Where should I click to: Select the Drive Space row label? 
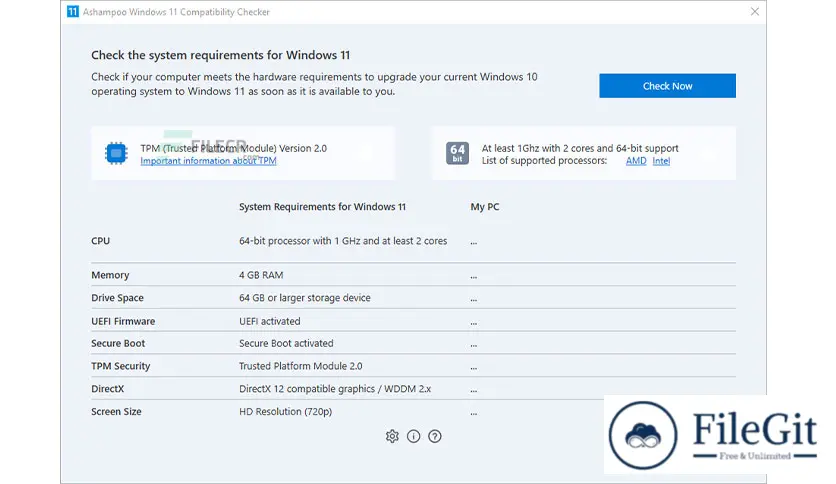[x=117, y=298]
